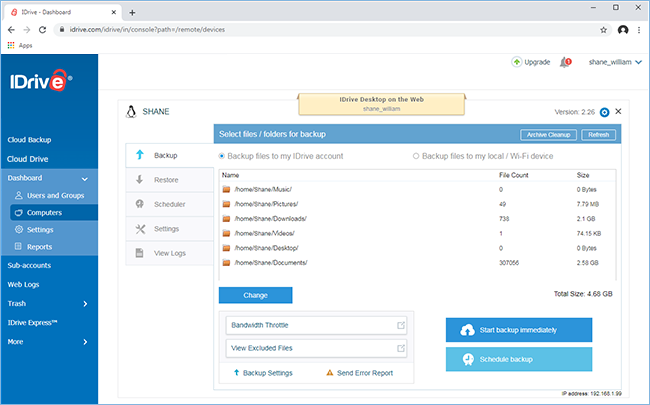This screenshot has height=405, width=650.
Task: Open the Apps shortcut in bookmarks bar
Action: point(20,45)
